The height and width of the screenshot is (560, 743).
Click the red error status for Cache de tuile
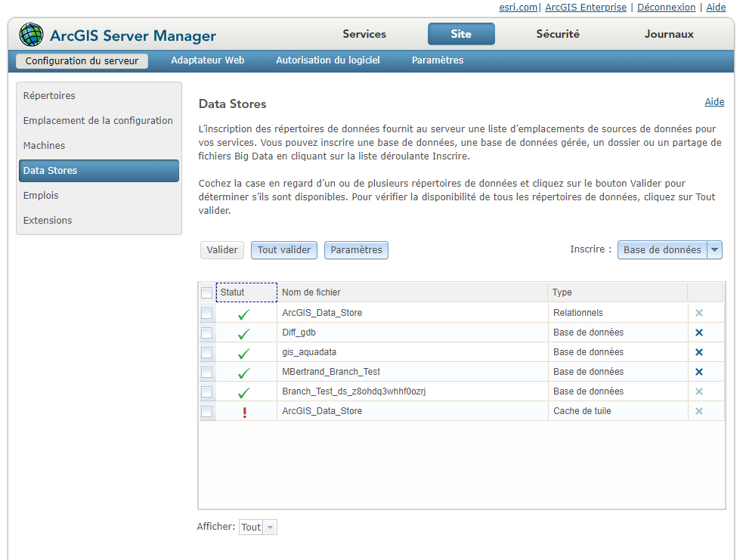point(244,412)
